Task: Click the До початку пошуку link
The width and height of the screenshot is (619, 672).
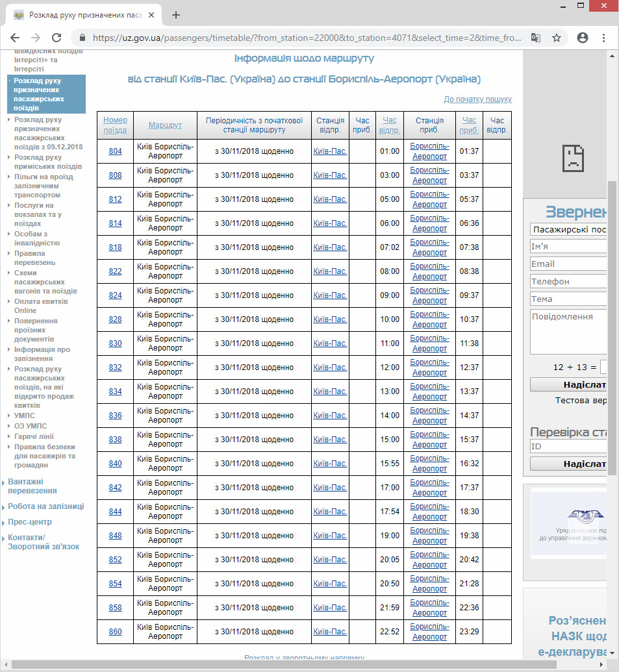Action: [477, 99]
